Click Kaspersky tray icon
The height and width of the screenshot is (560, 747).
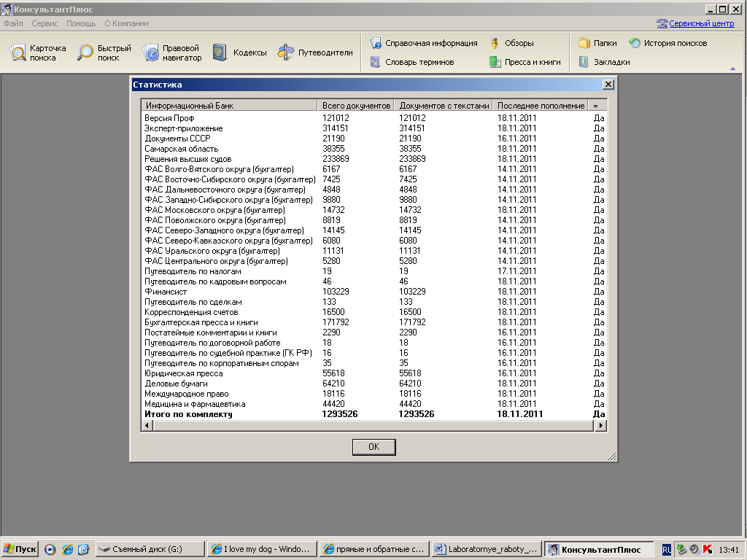tap(708, 549)
